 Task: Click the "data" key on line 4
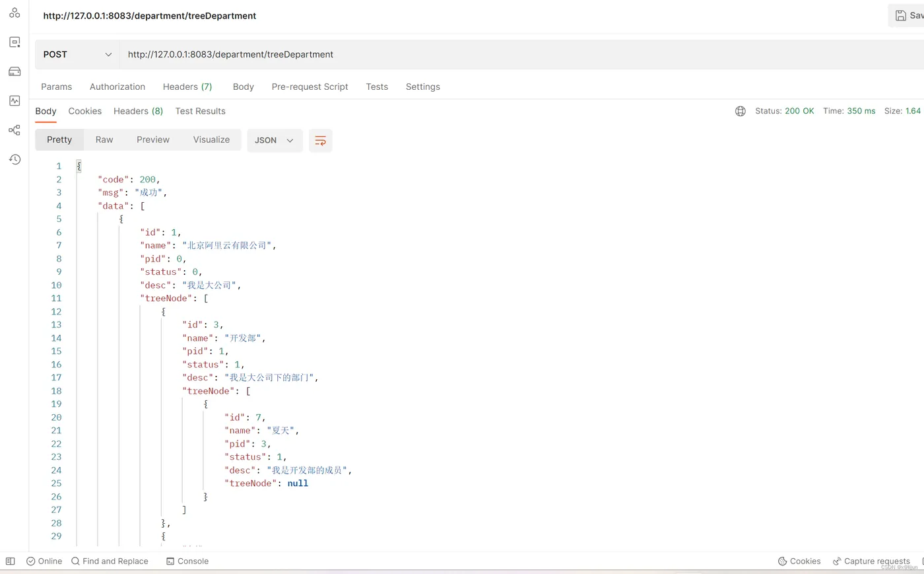pyautogui.click(x=113, y=206)
